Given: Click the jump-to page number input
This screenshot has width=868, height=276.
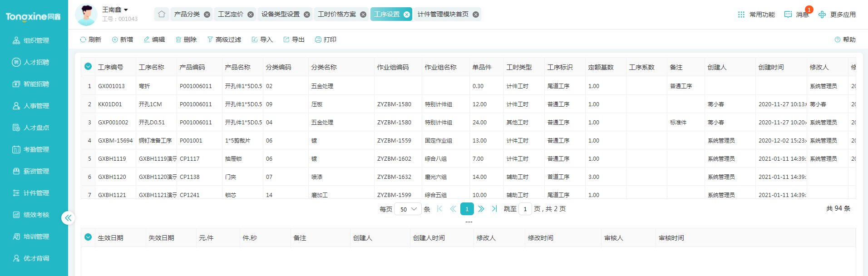Looking at the screenshot, I should (525, 209).
